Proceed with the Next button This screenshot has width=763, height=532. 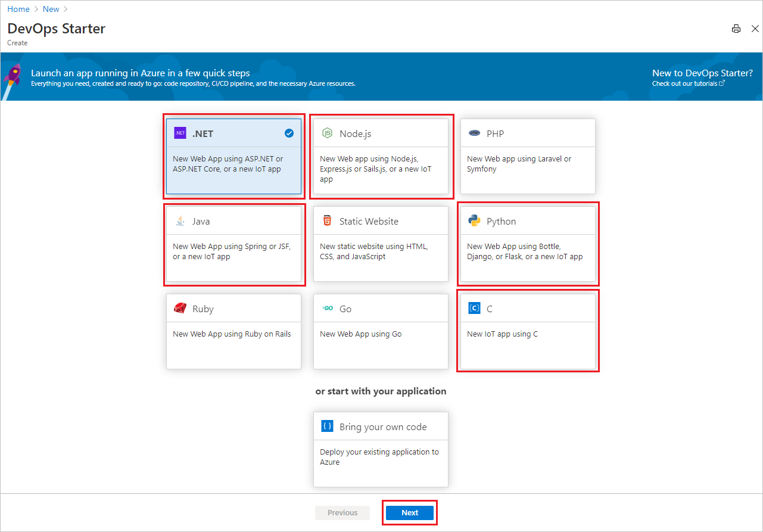410,512
